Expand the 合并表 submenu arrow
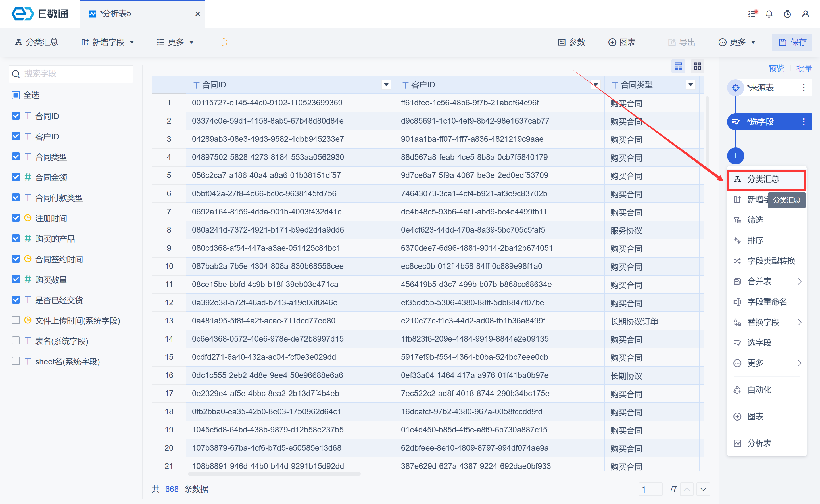The image size is (820, 504). [x=799, y=281]
